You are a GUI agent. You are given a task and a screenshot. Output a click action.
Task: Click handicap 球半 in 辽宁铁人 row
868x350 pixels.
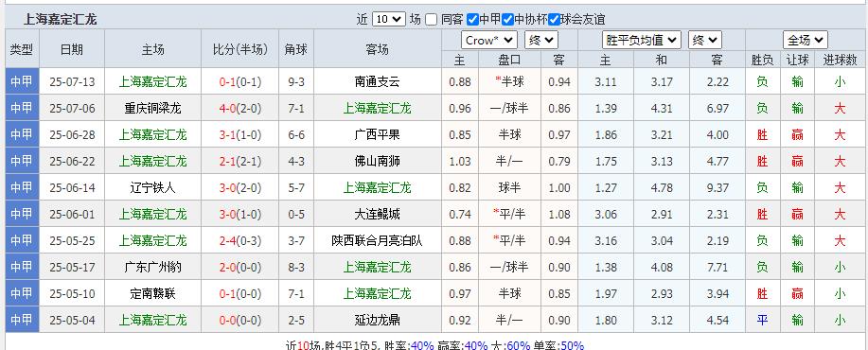tap(509, 188)
